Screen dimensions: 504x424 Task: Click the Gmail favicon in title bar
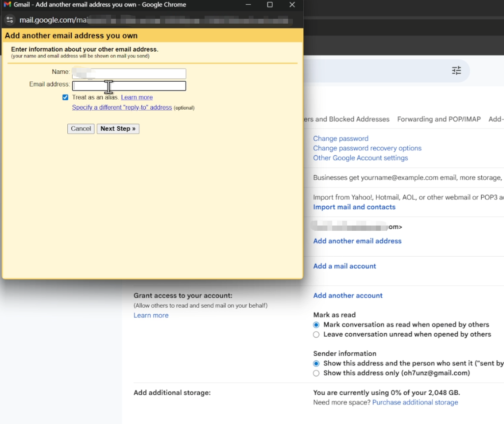click(7, 5)
